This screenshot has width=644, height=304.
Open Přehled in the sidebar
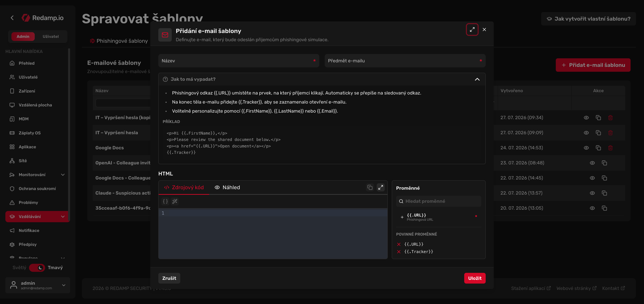tap(37, 63)
